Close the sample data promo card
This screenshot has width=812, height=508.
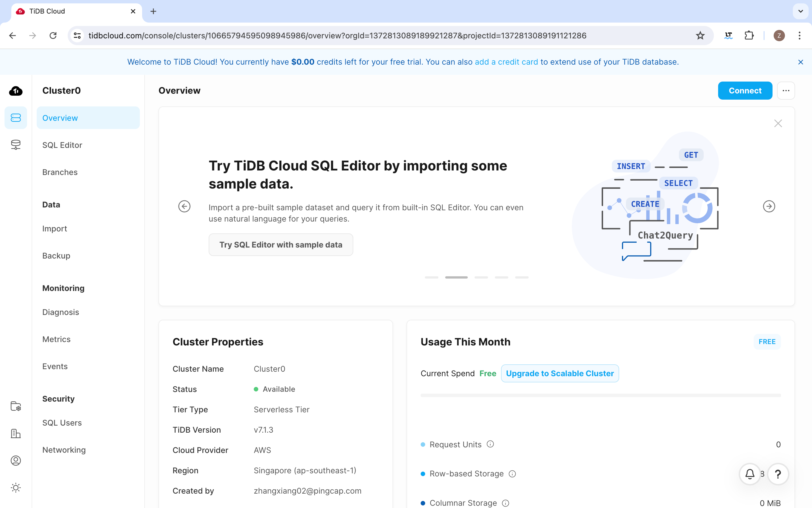[x=778, y=123]
